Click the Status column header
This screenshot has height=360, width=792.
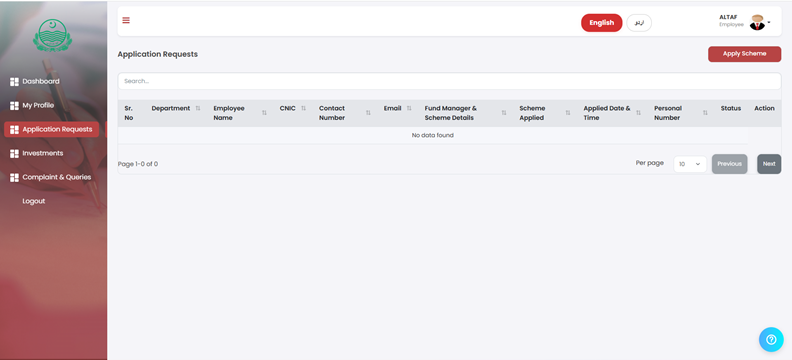click(x=730, y=109)
